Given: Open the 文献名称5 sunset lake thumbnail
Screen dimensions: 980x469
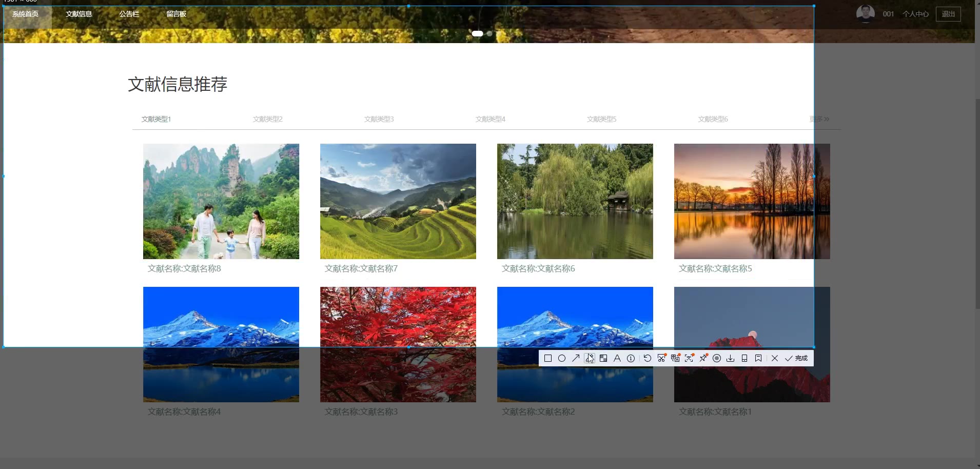Looking at the screenshot, I should [752, 201].
